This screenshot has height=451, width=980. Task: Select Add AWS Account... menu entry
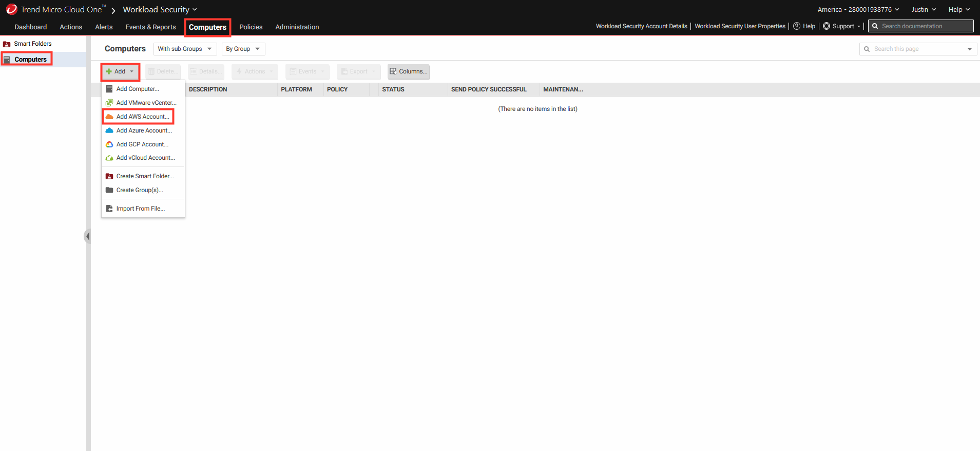[143, 117]
